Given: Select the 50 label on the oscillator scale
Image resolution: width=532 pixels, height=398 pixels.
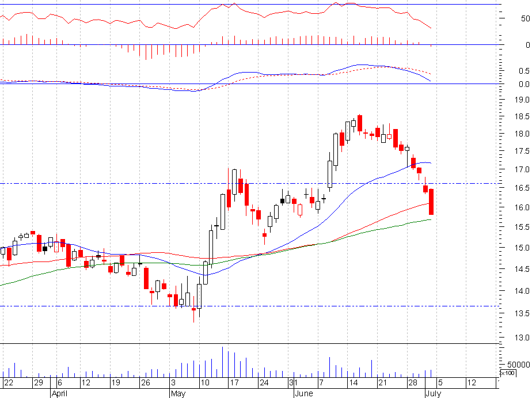Looking at the screenshot, I should (525, 18).
